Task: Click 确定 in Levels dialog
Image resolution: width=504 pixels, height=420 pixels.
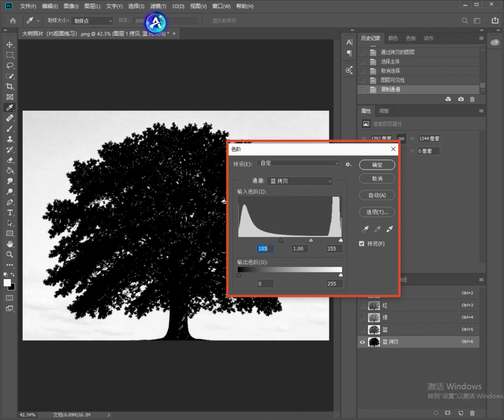Action: (x=377, y=165)
